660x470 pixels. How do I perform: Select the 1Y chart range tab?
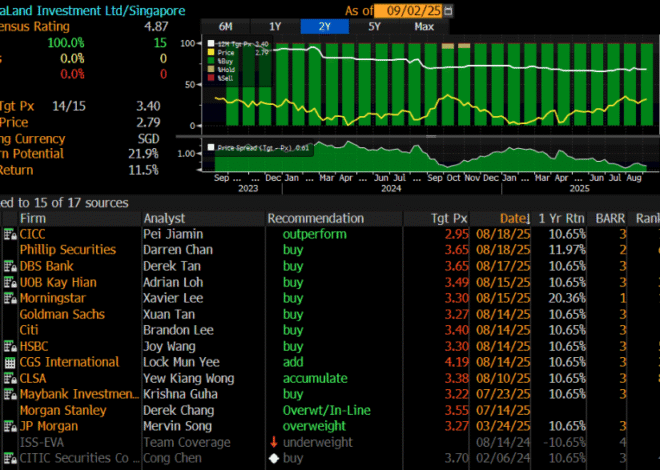pyautogui.click(x=275, y=27)
